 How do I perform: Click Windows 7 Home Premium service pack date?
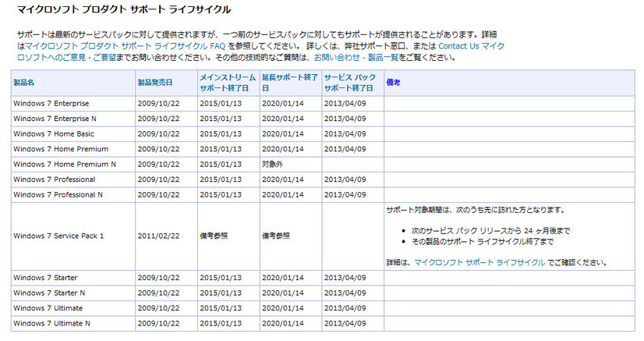[x=345, y=149]
